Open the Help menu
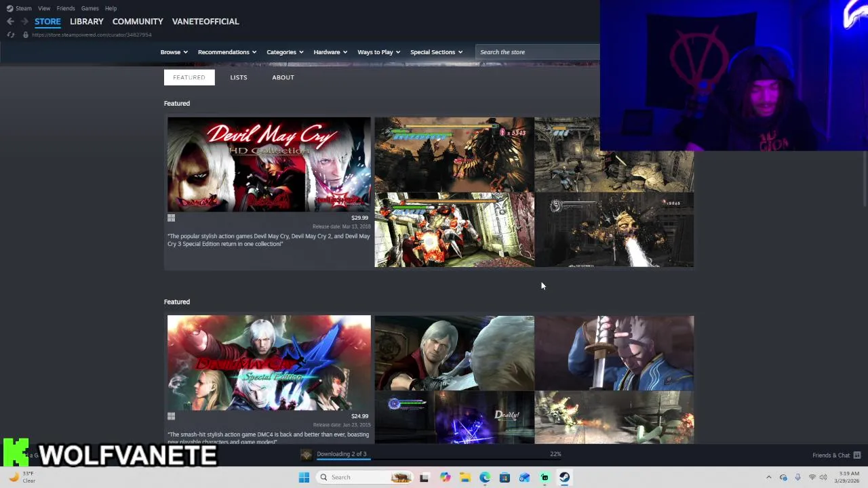Viewport: 868px width, 488px height. tap(111, 8)
